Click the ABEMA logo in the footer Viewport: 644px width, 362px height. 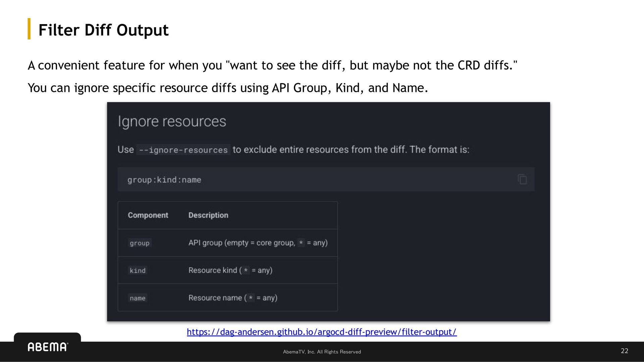click(48, 347)
